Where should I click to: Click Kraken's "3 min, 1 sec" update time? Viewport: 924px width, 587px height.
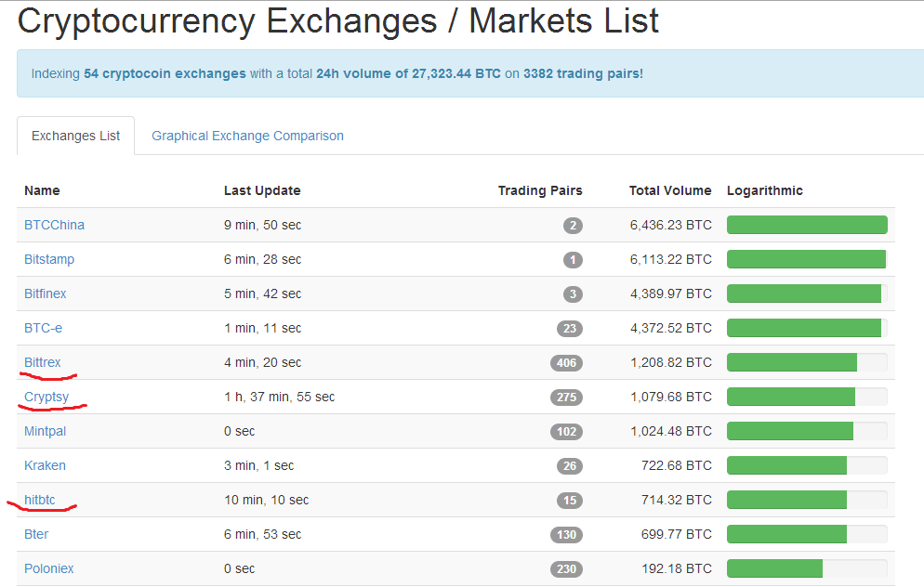coord(258,465)
